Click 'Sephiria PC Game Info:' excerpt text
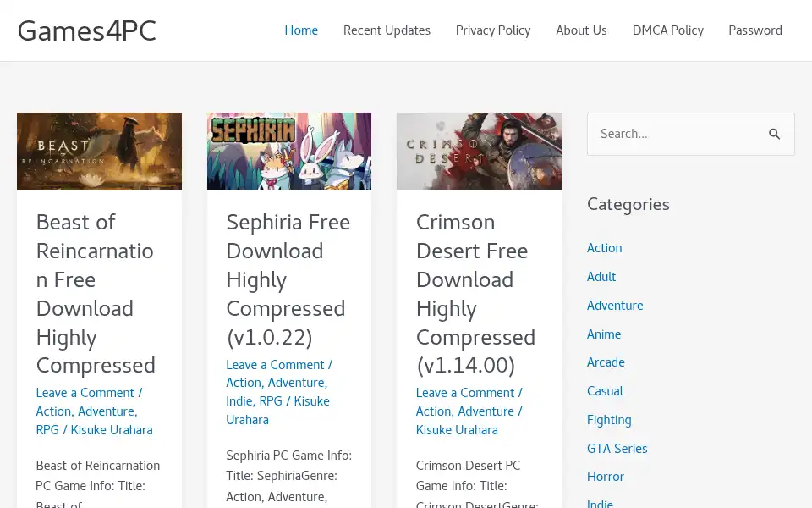This screenshot has height=508, width=812. click(x=289, y=456)
